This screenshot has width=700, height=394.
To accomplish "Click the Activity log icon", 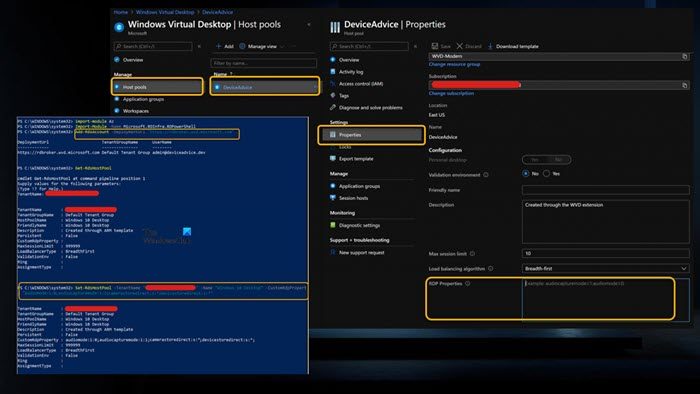I will [x=333, y=71].
